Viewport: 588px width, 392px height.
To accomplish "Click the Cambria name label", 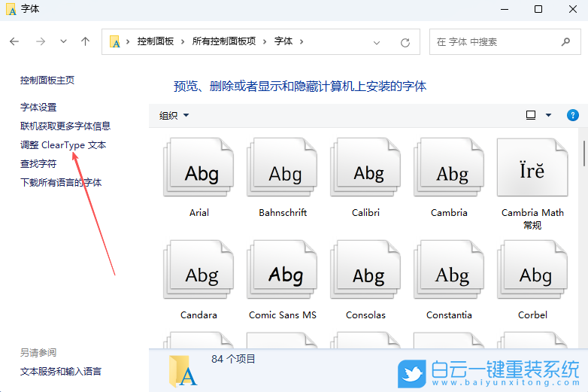I will (x=449, y=213).
